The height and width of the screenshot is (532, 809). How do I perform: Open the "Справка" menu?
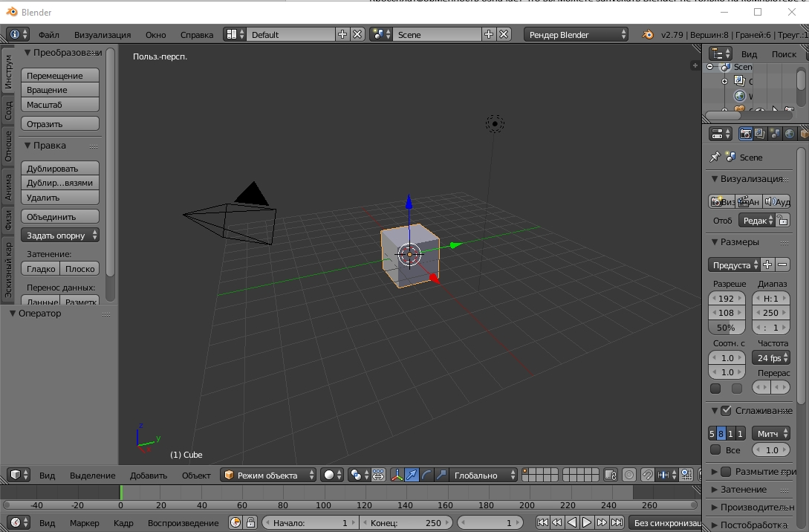197,35
